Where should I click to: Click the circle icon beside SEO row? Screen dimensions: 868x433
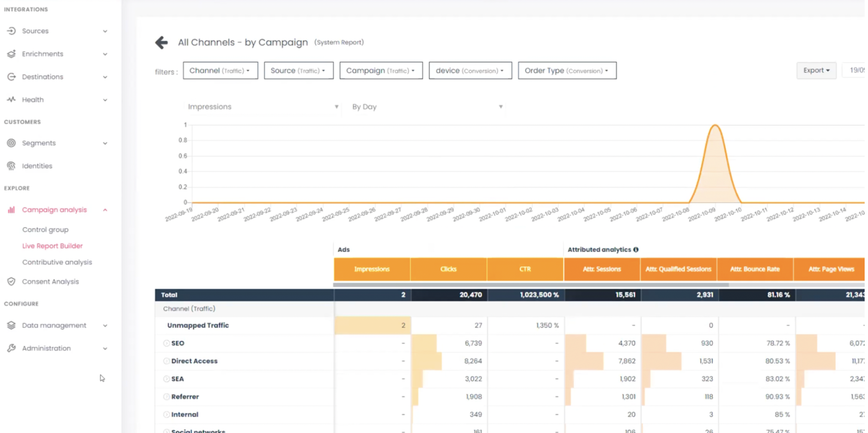point(166,343)
